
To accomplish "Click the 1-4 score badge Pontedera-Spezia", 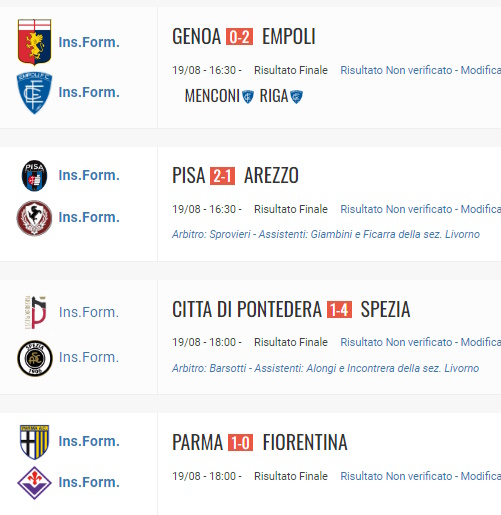I will tap(339, 309).
